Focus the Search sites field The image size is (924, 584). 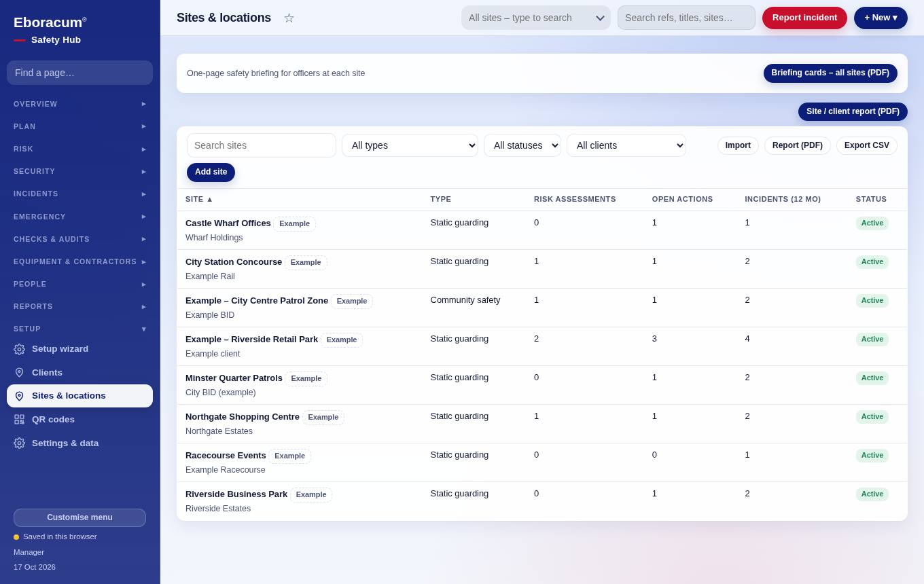262,145
